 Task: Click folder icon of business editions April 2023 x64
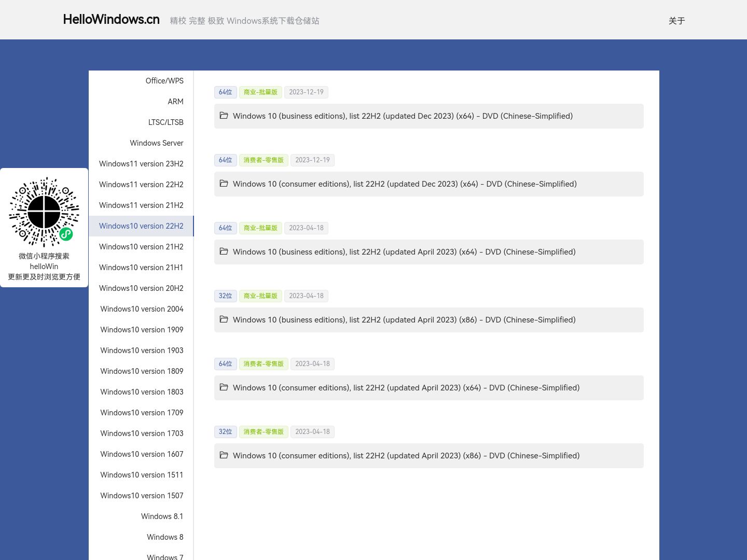tap(224, 251)
